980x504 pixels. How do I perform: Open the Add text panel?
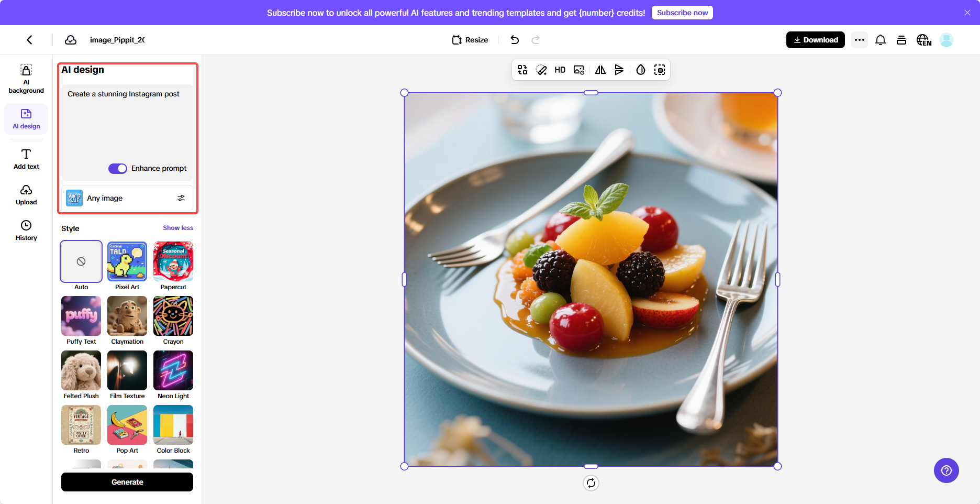pos(26,159)
